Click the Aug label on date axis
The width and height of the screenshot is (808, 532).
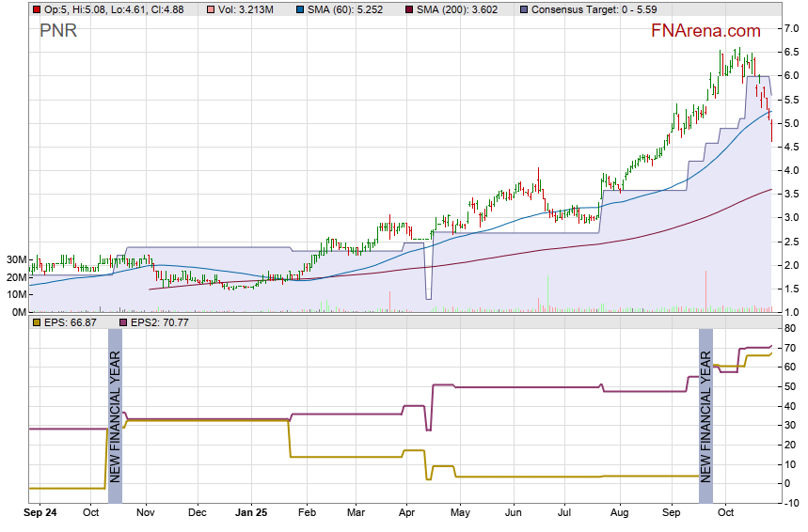click(618, 514)
